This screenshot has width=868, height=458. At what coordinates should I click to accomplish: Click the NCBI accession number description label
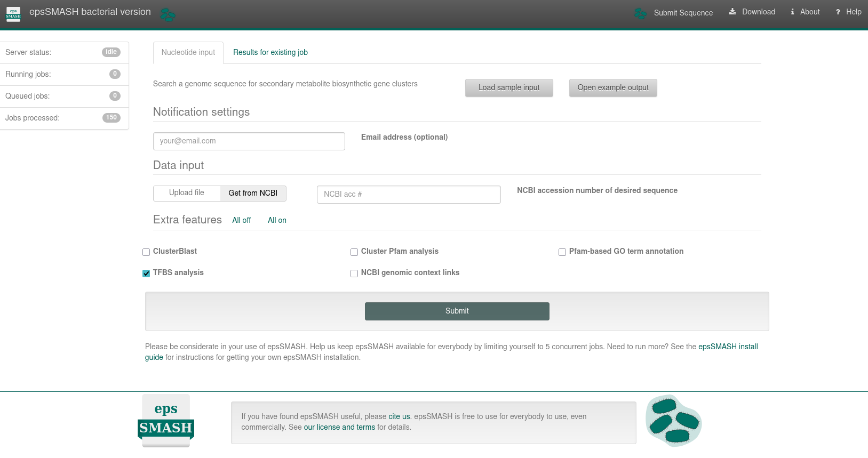(x=597, y=190)
